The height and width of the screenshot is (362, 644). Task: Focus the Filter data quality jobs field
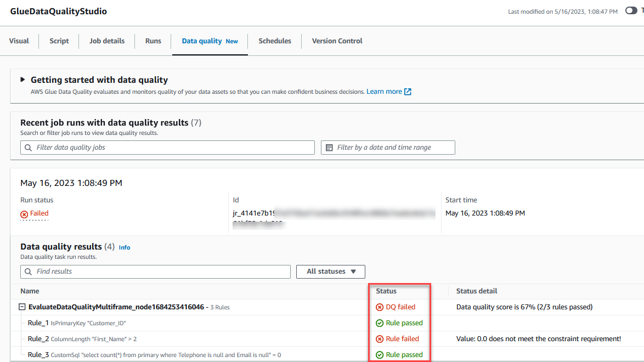click(x=167, y=148)
